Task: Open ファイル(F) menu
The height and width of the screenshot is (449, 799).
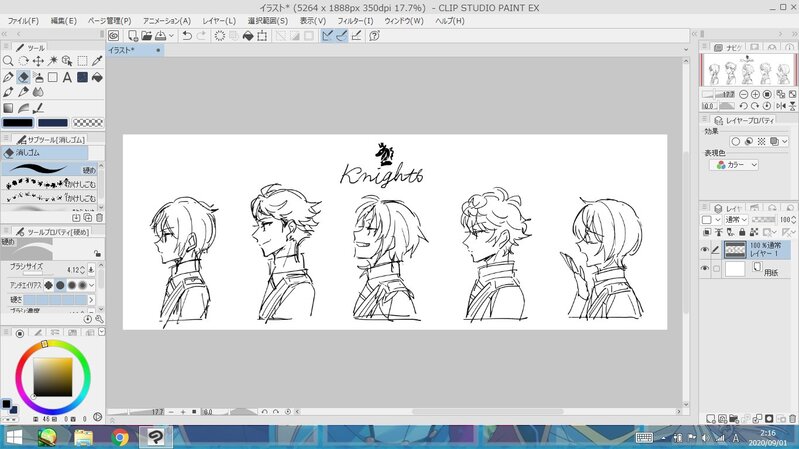Action: [x=23, y=21]
